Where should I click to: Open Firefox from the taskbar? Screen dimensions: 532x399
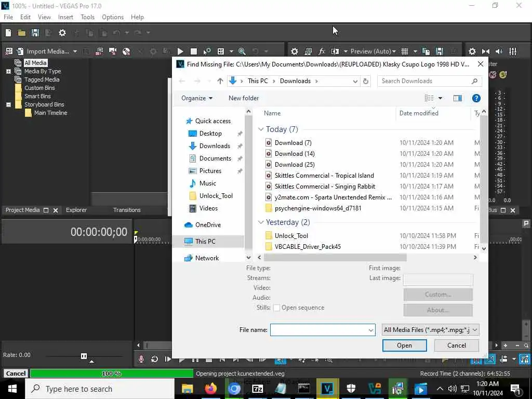pos(211,389)
